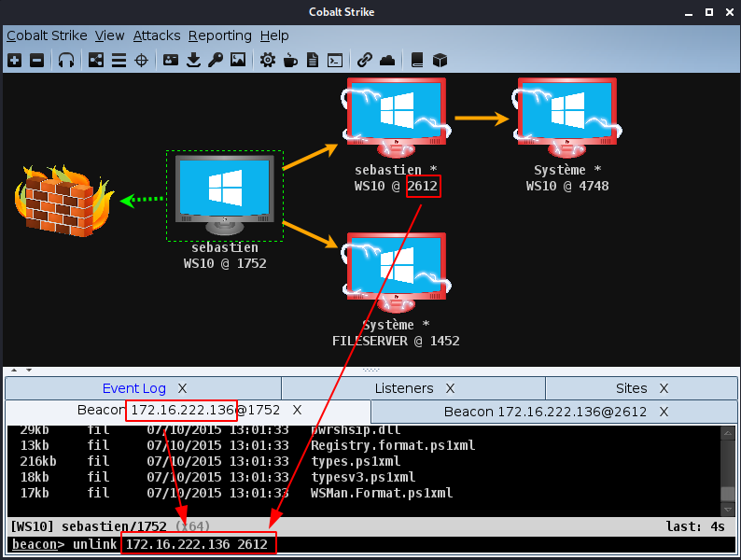Click the downloads arrow toolbar icon
The width and height of the screenshot is (741, 560).
point(193,60)
